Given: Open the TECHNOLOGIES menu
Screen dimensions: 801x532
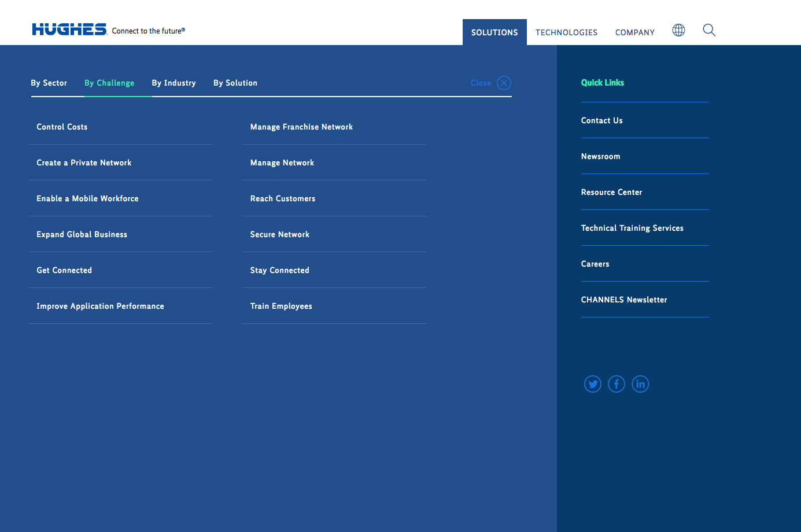Looking at the screenshot, I should [566, 32].
